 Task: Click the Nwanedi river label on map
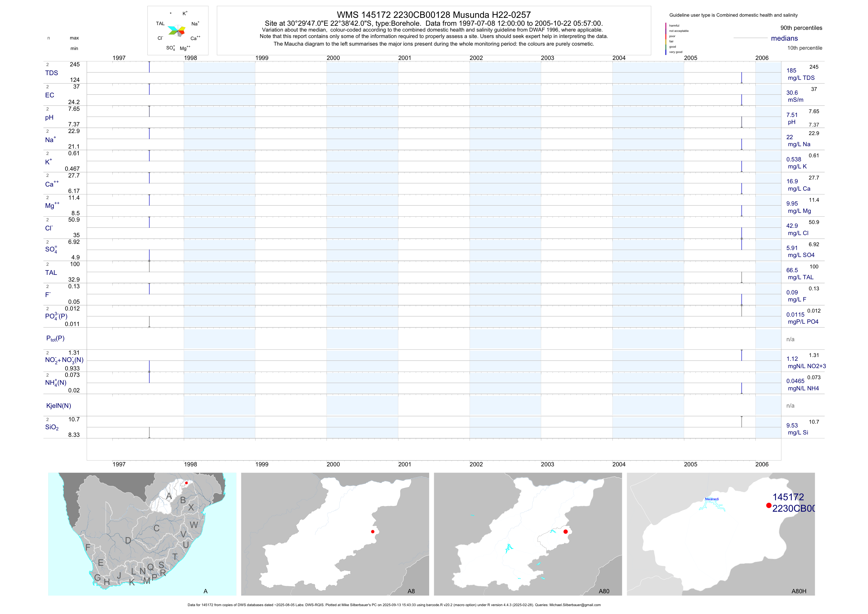712,499
